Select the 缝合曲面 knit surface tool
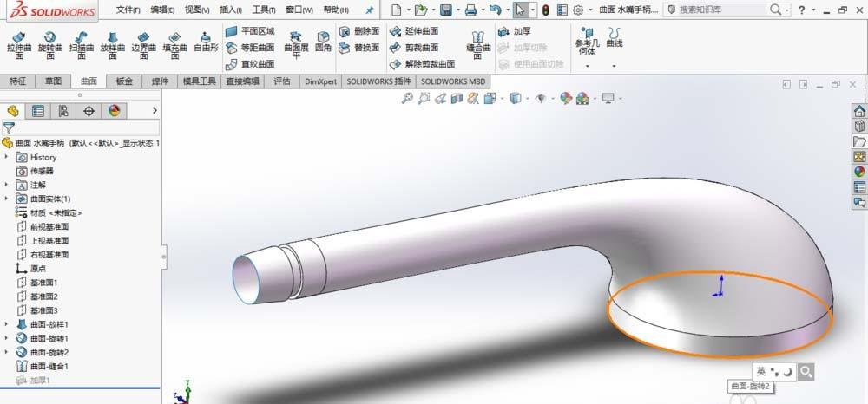Screen dimensions: 868x404 478,45
